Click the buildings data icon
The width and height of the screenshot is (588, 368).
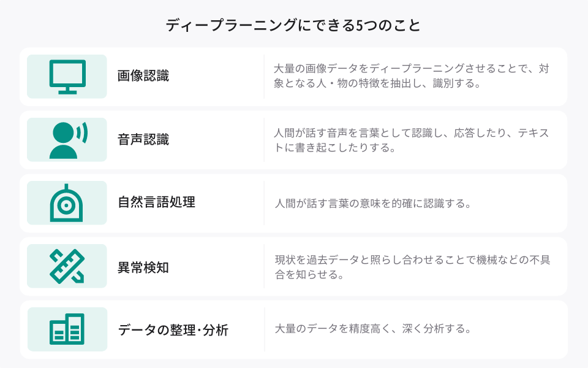[x=67, y=329]
